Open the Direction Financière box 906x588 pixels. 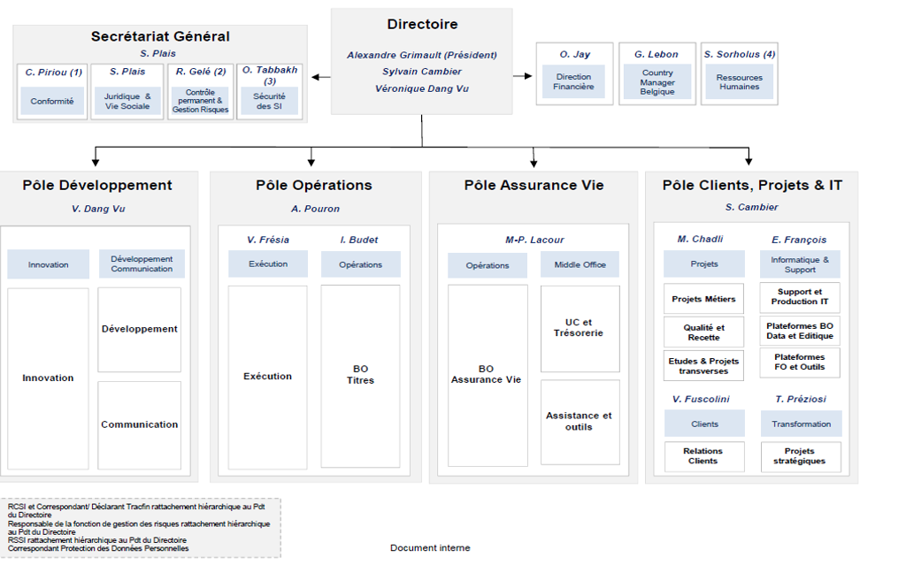tap(573, 83)
